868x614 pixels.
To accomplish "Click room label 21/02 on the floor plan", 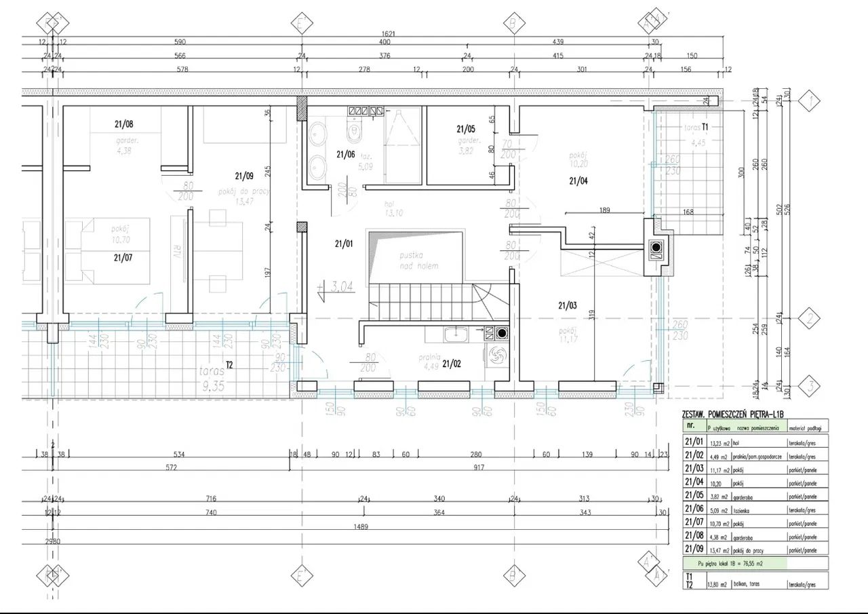I will point(452,364).
